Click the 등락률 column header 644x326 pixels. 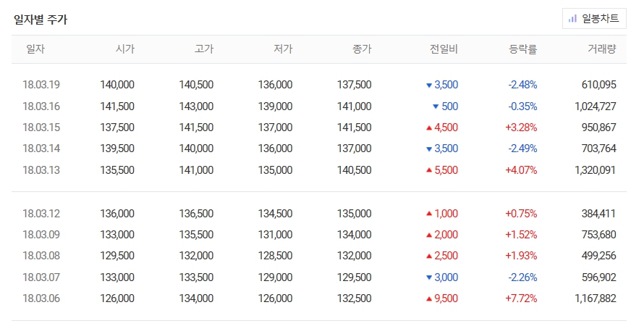[x=523, y=49]
